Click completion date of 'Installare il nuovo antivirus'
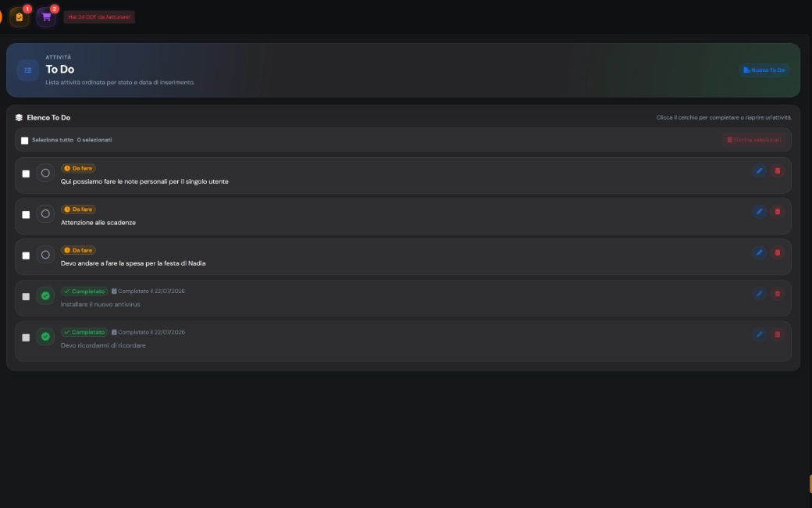The image size is (812, 508). pyautogui.click(x=148, y=292)
